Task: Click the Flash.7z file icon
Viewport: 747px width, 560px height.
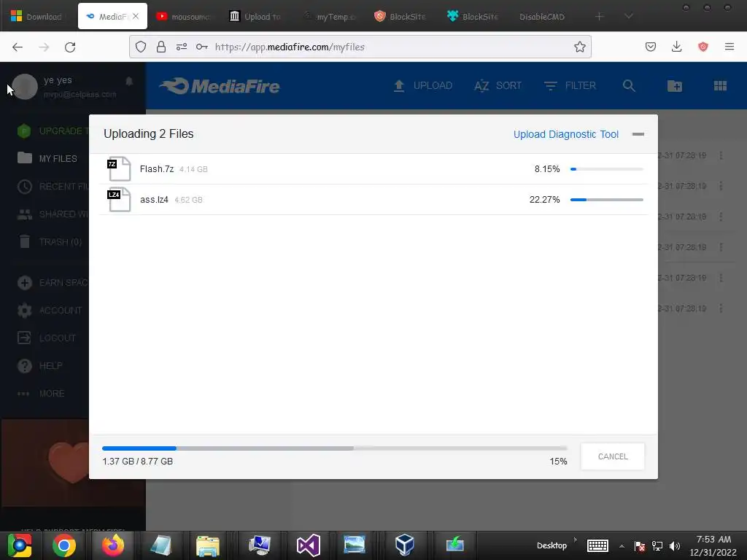Action: (119, 168)
